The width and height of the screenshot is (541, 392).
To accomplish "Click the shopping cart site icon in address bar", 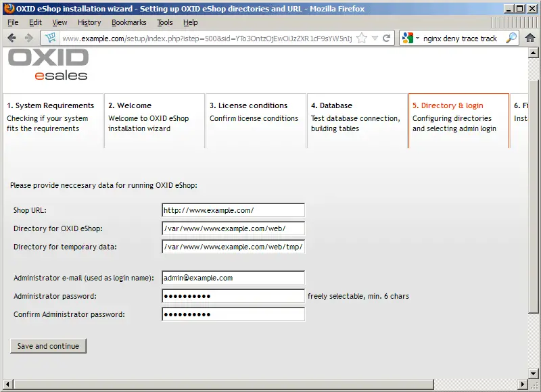I will coord(50,38).
